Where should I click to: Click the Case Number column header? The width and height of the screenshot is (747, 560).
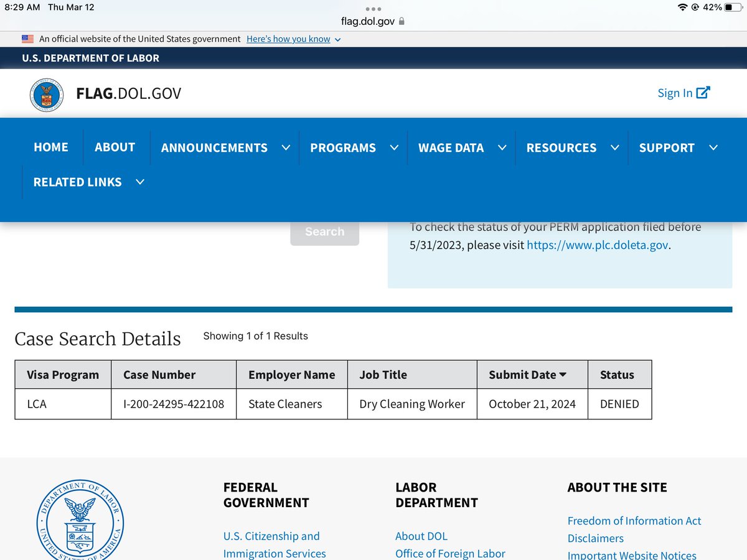[174, 375]
